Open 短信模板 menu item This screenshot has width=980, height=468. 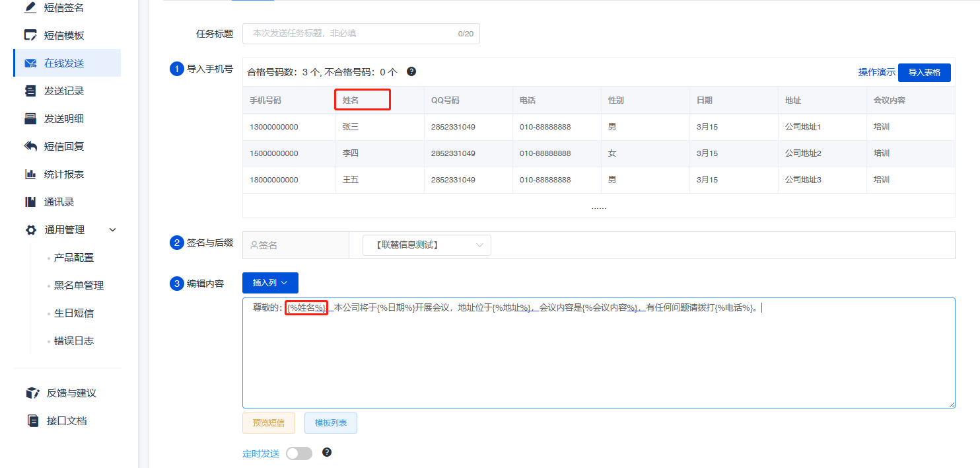[64, 36]
